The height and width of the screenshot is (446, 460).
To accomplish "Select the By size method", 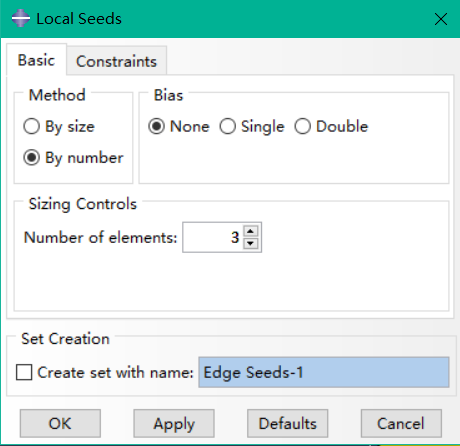I will click(x=59, y=127).
